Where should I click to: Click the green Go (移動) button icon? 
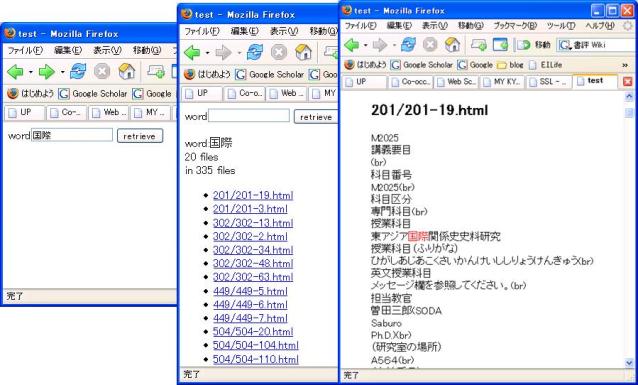click(523, 45)
